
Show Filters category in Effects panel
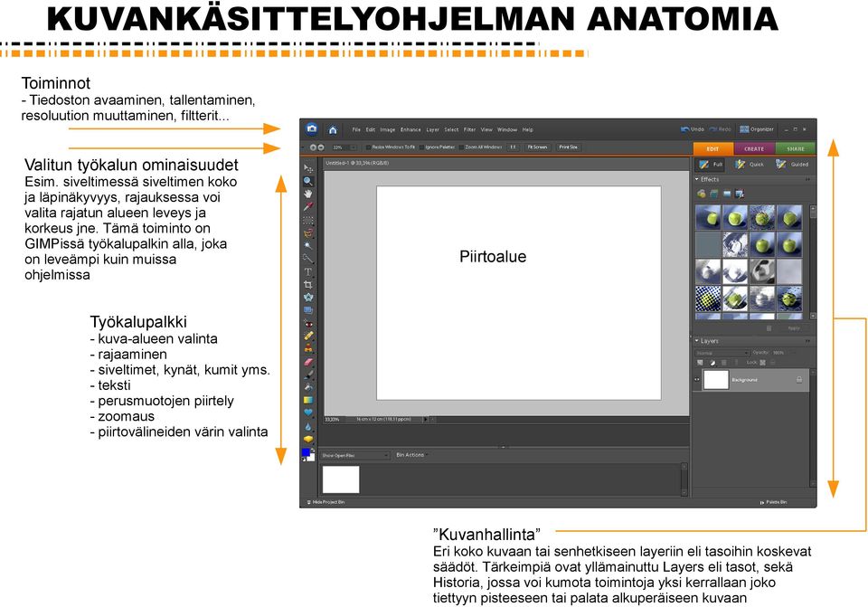702,194
